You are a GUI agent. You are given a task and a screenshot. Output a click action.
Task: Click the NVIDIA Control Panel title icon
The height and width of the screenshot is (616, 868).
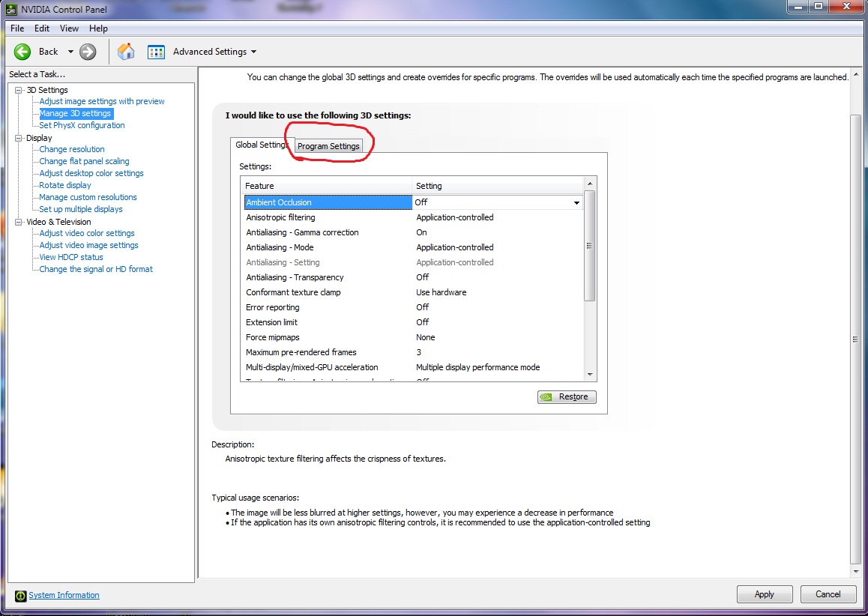tap(10, 9)
